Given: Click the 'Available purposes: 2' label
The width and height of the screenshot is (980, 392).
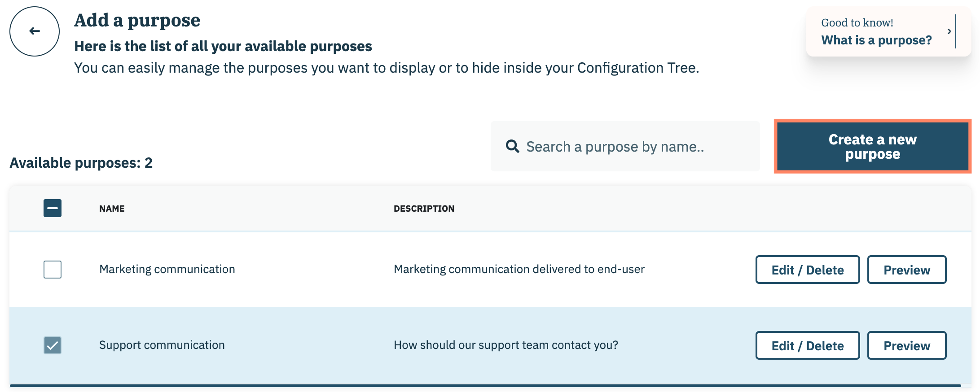Looking at the screenshot, I should (x=81, y=163).
